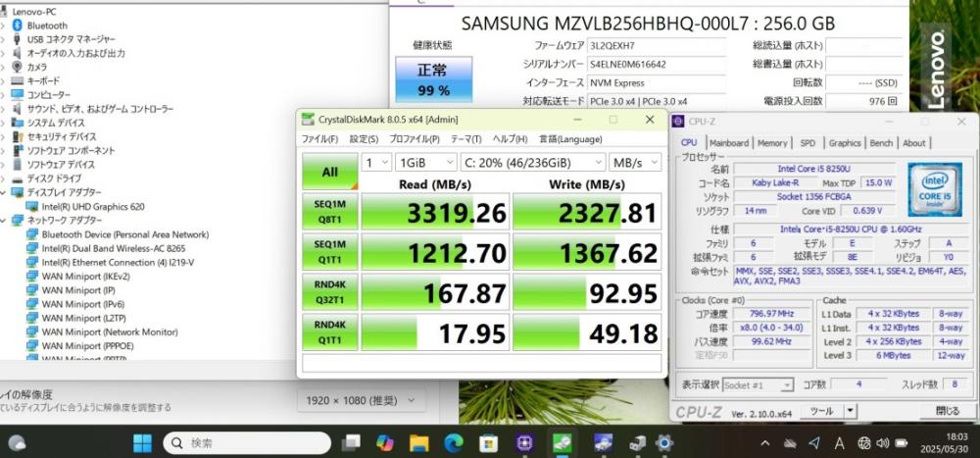This screenshot has height=458, width=980.
Task: Switch to CrystalDiskMark in the taskbar
Action: point(563,443)
